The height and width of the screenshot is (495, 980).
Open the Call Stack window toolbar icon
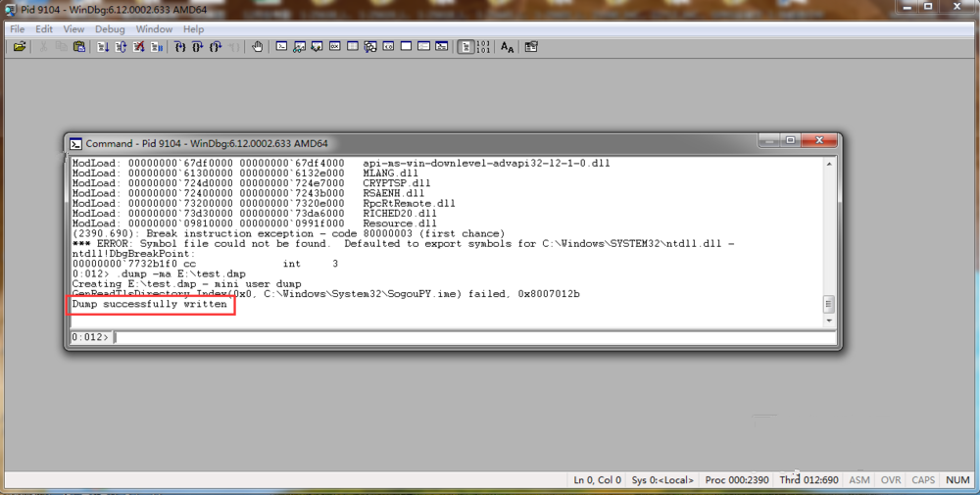(370, 46)
